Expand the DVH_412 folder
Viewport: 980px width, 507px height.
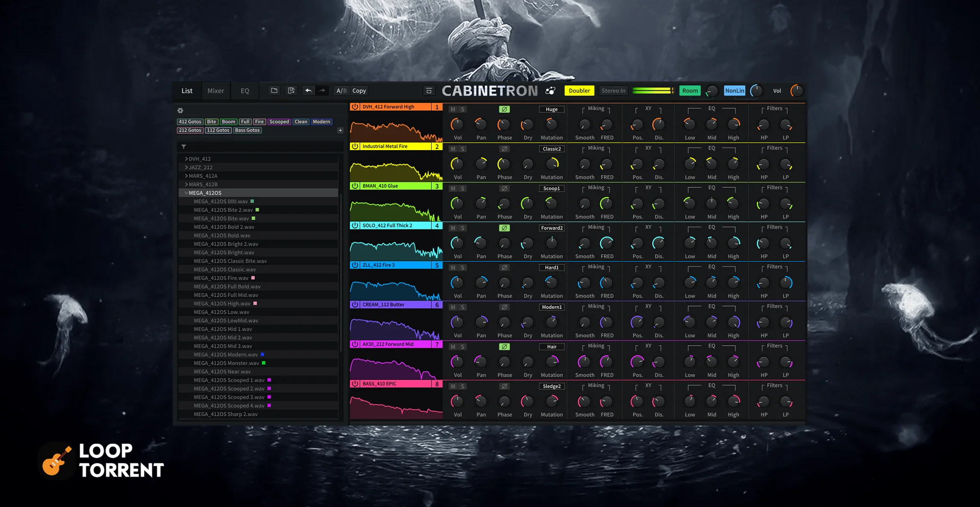(x=186, y=159)
